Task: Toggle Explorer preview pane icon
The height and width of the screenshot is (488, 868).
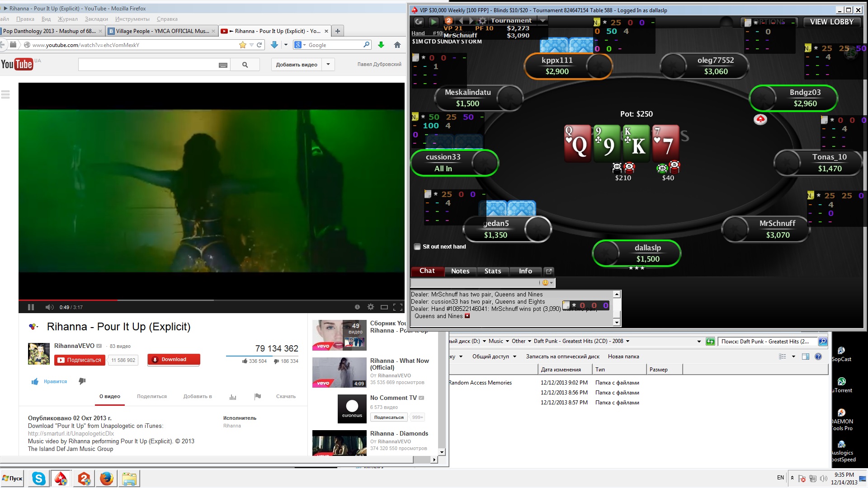Action: (805, 357)
